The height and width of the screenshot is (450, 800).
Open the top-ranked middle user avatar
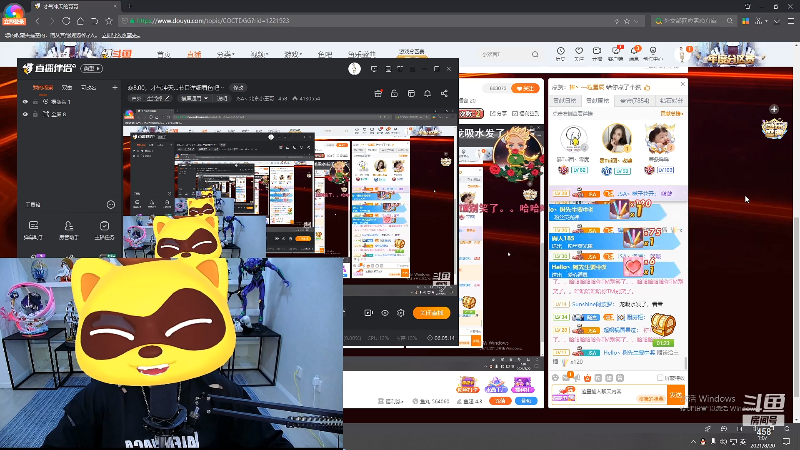(616, 138)
